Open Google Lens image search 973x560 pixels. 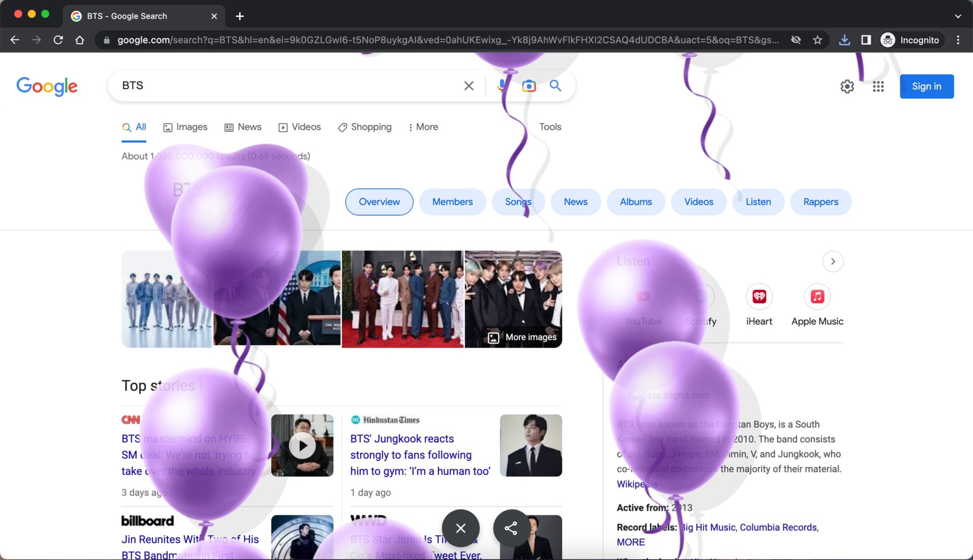[529, 86]
